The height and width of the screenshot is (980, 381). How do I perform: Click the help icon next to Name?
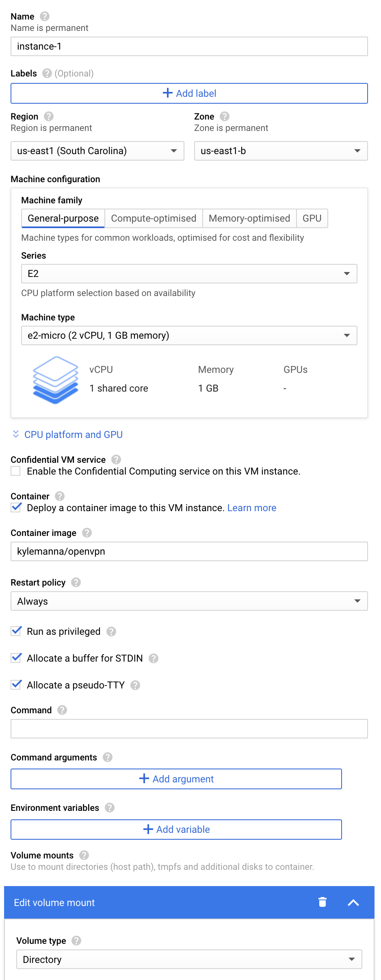pyautogui.click(x=45, y=16)
